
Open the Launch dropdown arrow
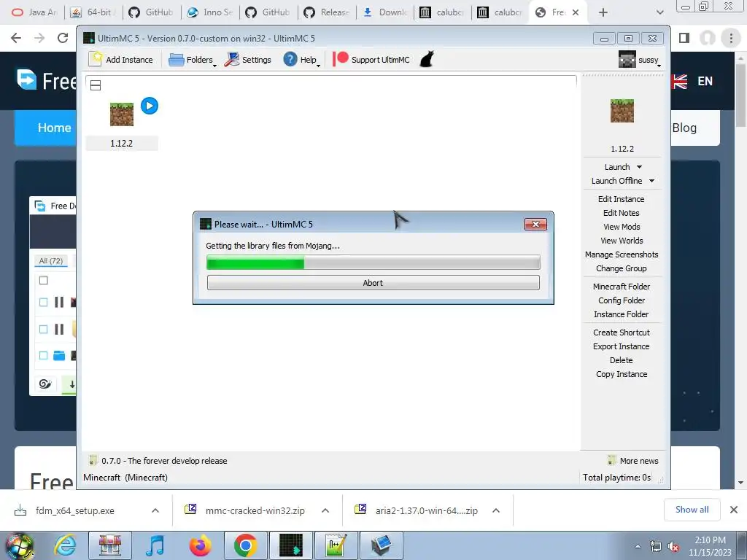[639, 167]
